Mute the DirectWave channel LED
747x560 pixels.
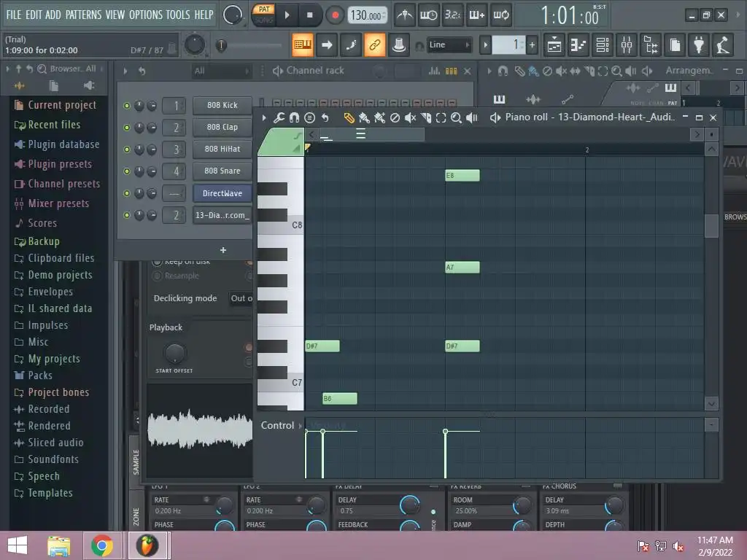point(127,193)
